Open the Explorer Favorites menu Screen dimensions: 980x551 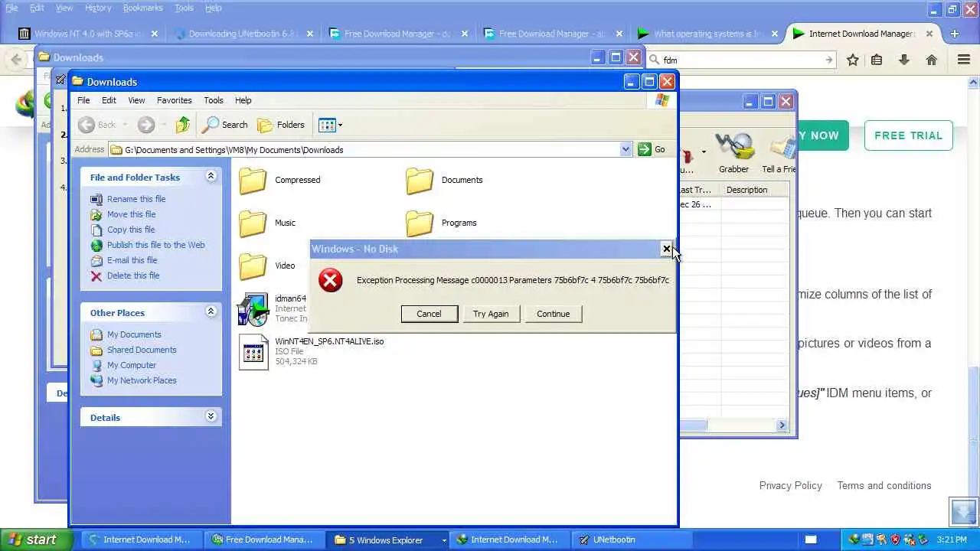[x=175, y=100]
